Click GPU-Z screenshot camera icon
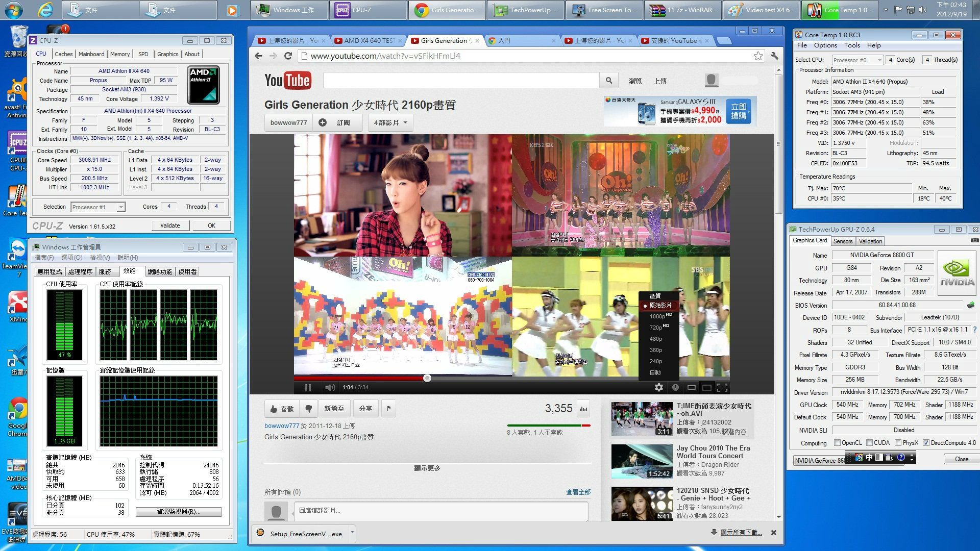This screenshot has height=551, width=980. pyautogui.click(x=974, y=240)
